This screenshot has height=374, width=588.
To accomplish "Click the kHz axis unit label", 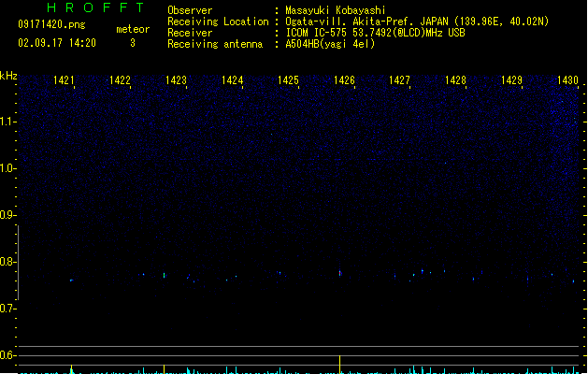I will point(8,76).
